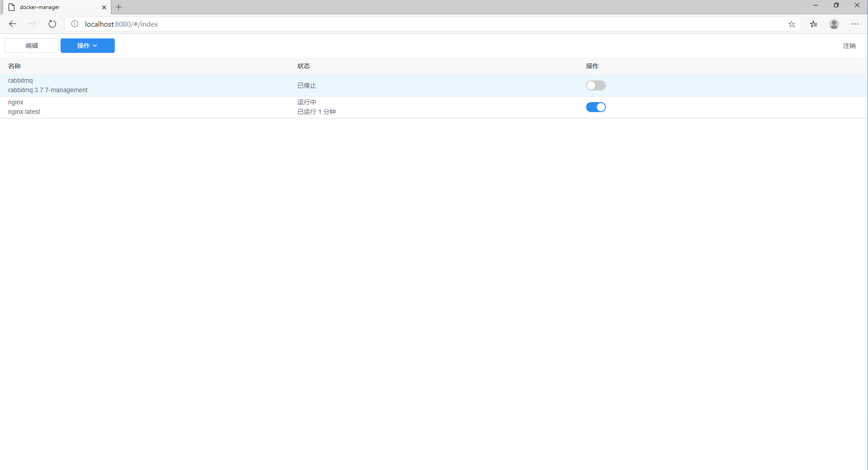The height and width of the screenshot is (470, 868).
Task: Click the nginx:latest image label
Action: tap(24, 112)
